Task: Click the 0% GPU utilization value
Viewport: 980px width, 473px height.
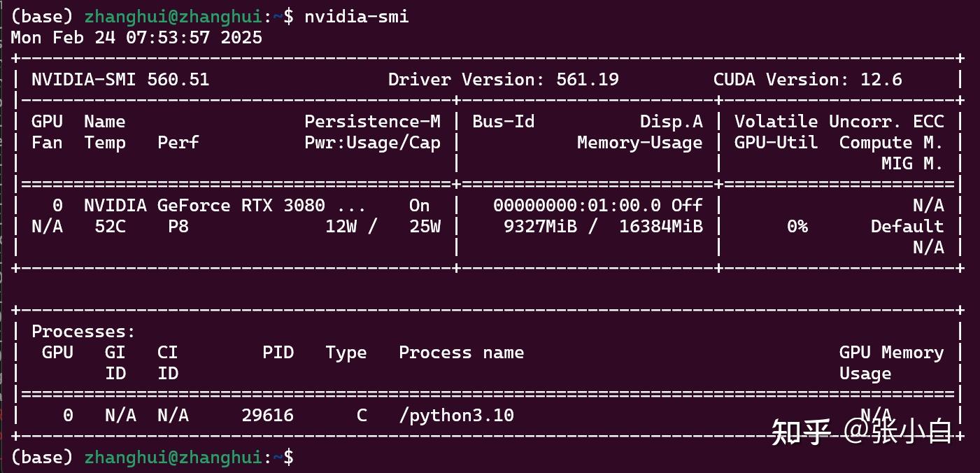Action: pyautogui.click(x=797, y=227)
